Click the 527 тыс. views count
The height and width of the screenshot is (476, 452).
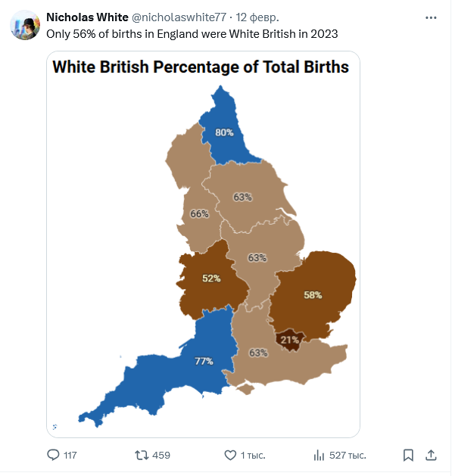click(x=348, y=456)
